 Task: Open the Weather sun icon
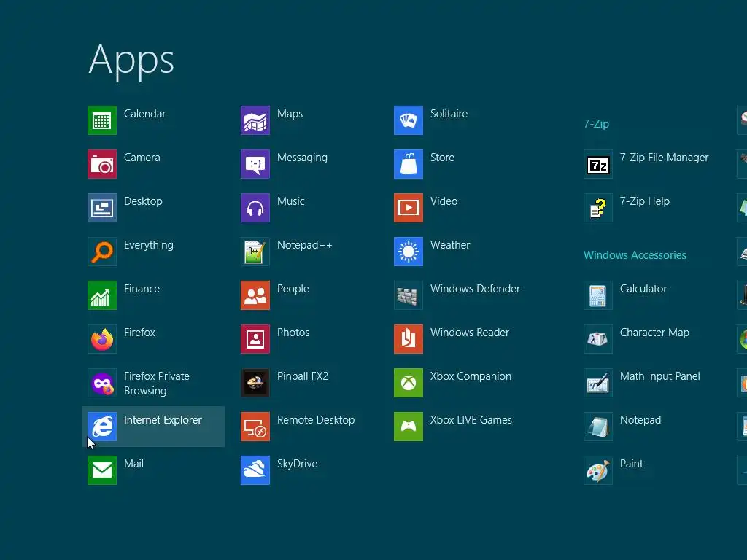[409, 252]
